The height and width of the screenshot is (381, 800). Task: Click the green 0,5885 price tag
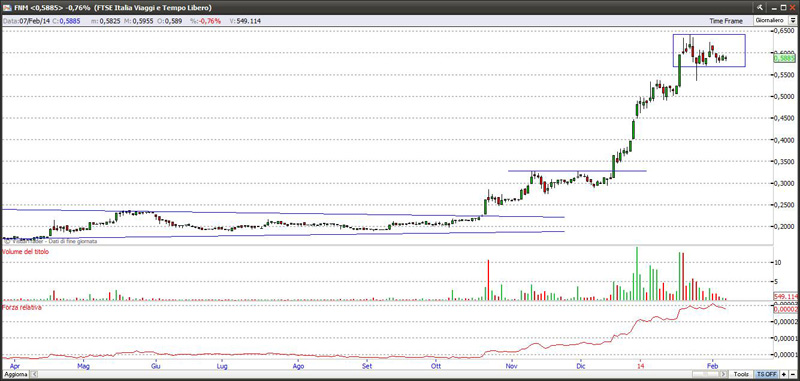[x=784, y=59]
